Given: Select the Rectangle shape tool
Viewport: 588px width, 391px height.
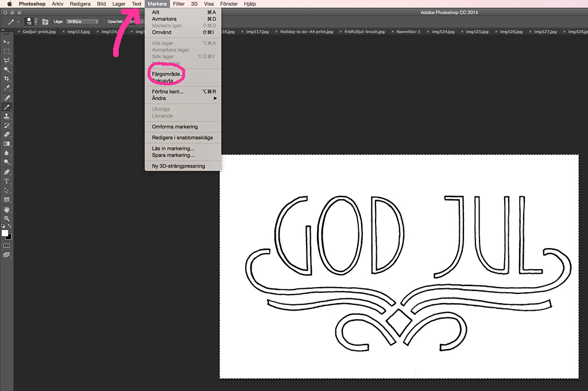Looking at the screenshot, I should (7, 200).
